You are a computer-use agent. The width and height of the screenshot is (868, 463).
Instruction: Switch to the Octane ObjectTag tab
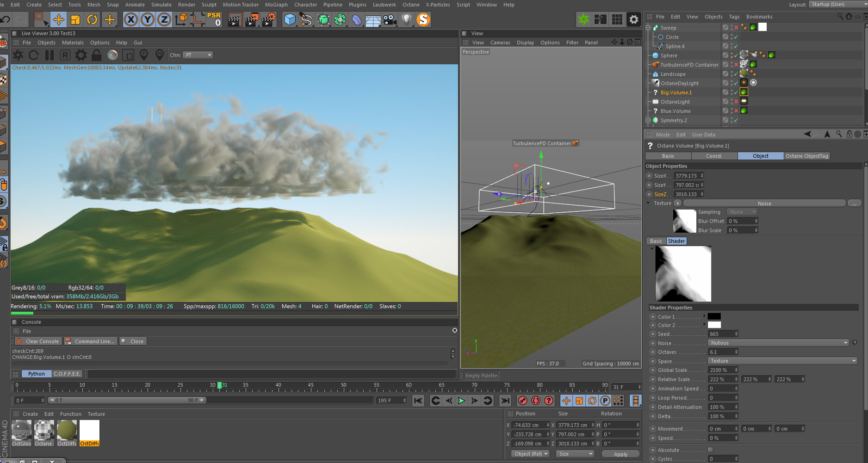point(806,156)
